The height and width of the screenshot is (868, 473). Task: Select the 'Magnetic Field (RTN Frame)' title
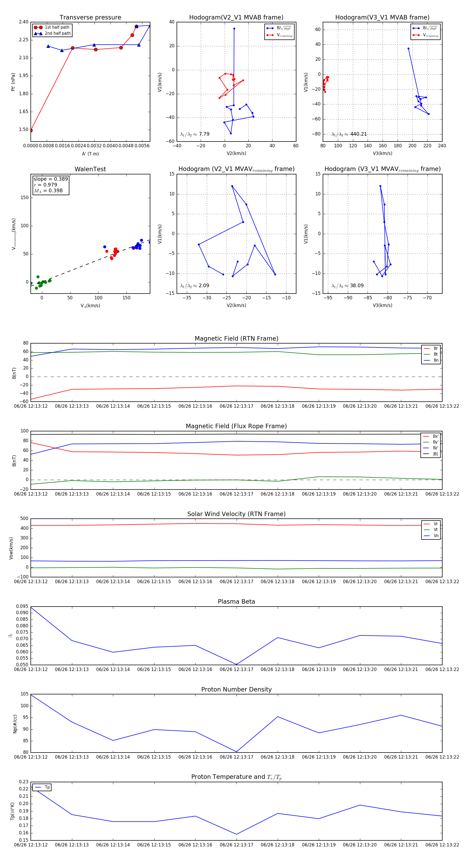point(236,339)
